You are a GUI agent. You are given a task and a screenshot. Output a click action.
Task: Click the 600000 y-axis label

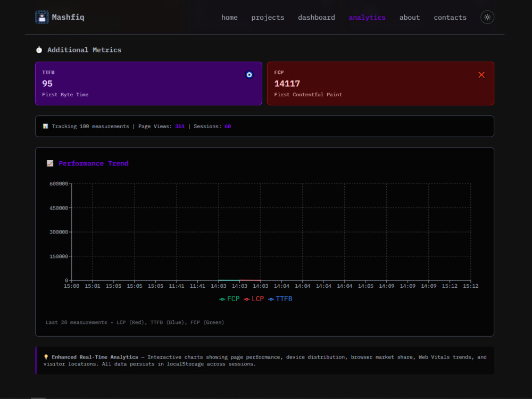[59, 184]
